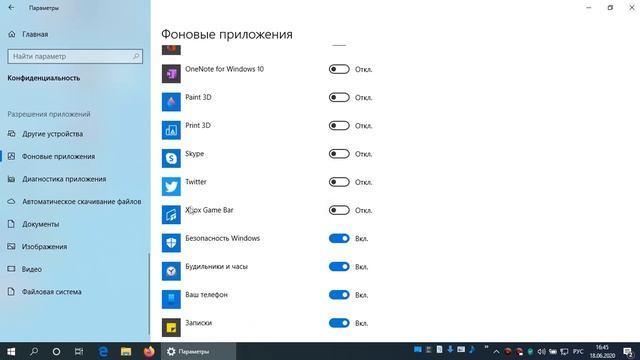The width and height of the screenshot is (640, 360).
Task: Launch Firefox from the taskbar
Action: (149, 351)
